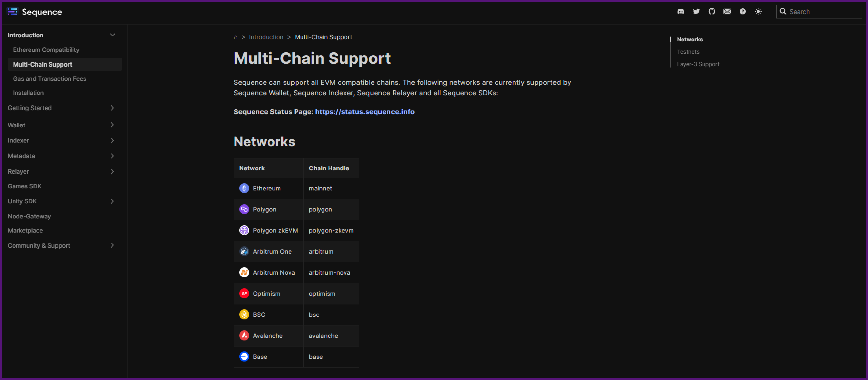The width and height of the screenshot is (868, 380).
Task: Expand the Unity SDK section chevron
Action: pyautogui.click(x=112, y=201)
